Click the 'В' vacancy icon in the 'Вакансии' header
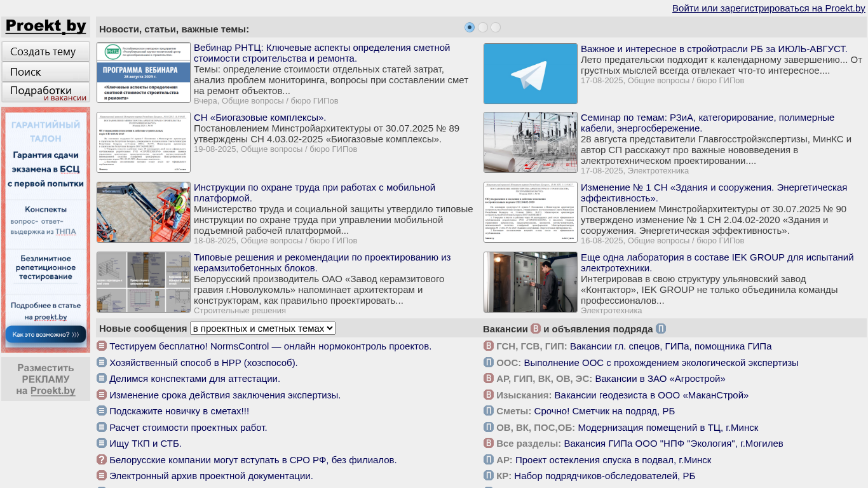Image resolution: width=868 pixels, height=488 pixels. coord(536,329)
